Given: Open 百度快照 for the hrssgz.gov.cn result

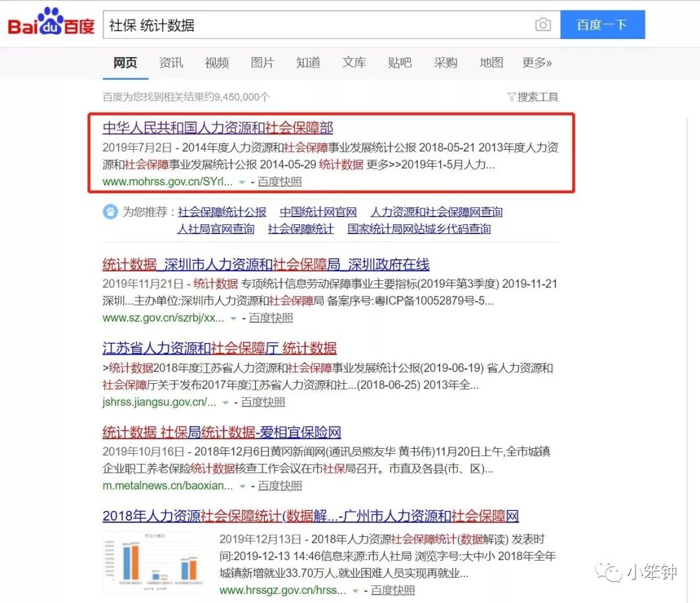Looking at the screenshot, I should coord(393,590).
